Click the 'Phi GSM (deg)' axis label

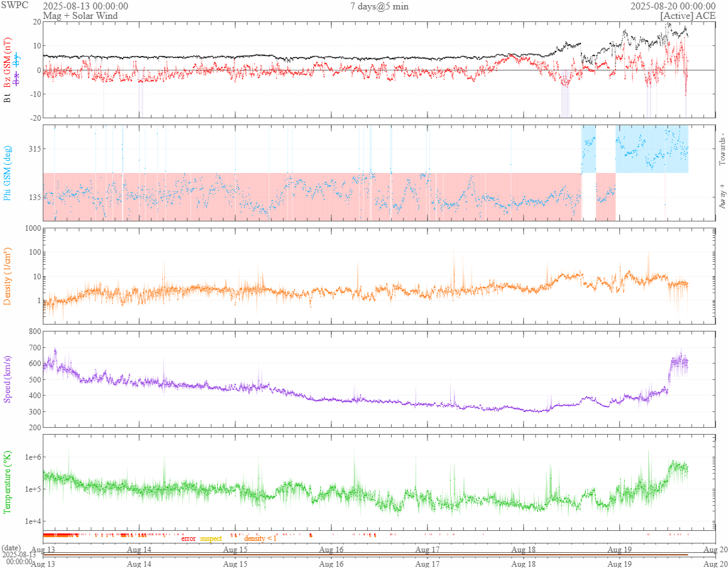(x=7, y=173)
